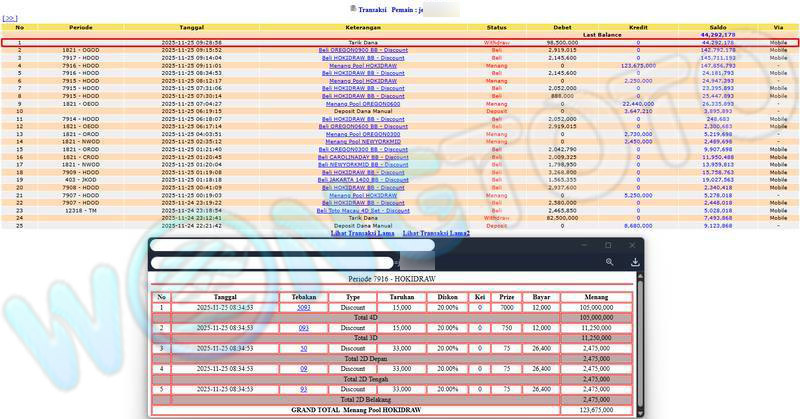Click the zoom magnifier icon in popup

610,262
